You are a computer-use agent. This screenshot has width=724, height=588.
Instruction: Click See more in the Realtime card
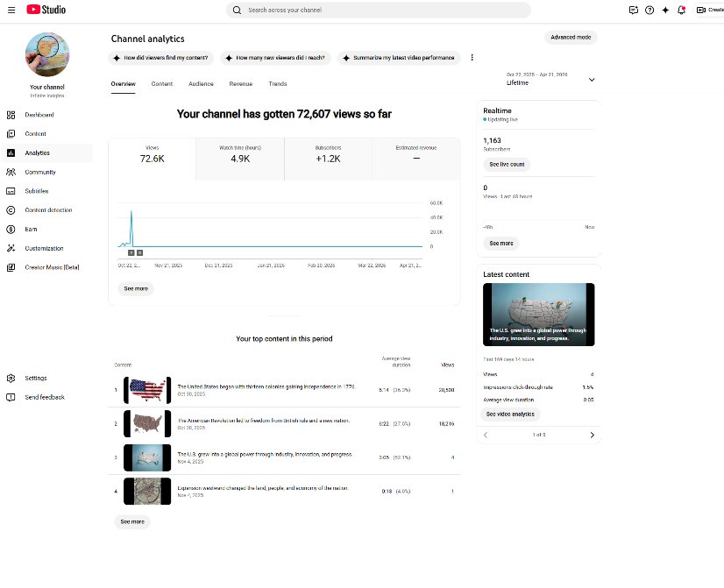[501, 244]
